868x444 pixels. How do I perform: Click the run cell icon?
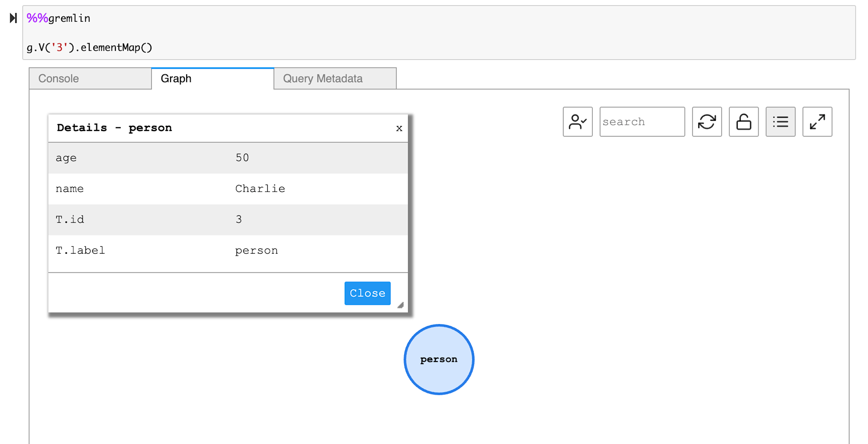(x=13, y=18)
